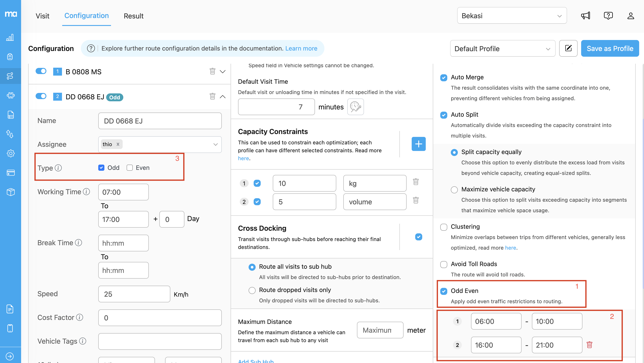Viewport: 644px width, 363px height.
Task: Click the Save as Profile button
Action: pyautogui.click(x=609, y=49)
